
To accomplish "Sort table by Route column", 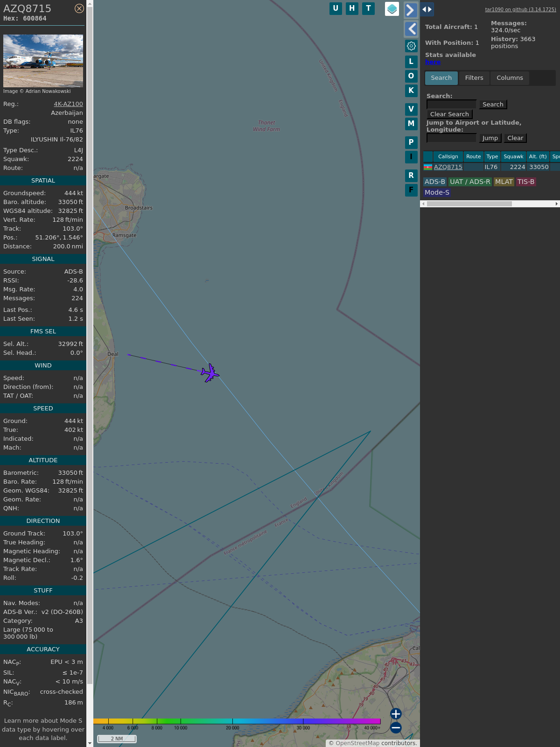I will pyautogui.click(x=473, y=157).
